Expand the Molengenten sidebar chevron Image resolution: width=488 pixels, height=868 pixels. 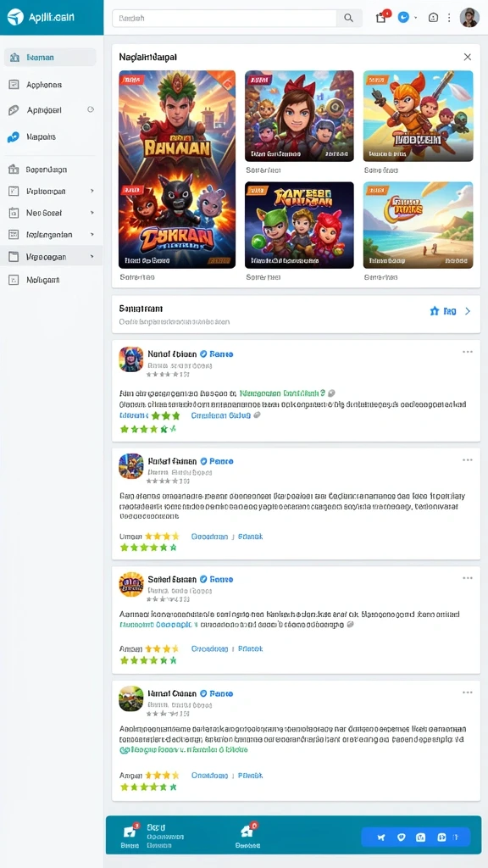pyautogui.click(x=91, y=235)
